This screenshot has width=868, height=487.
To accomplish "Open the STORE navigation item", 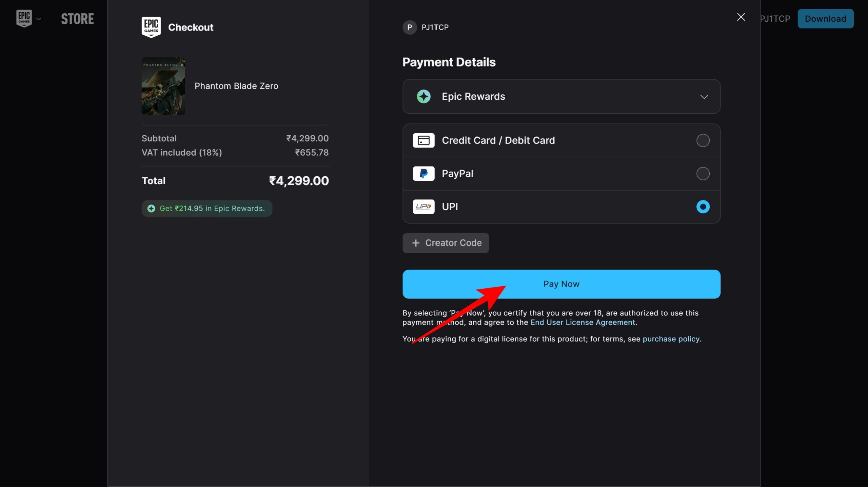I will coord(77,19).
